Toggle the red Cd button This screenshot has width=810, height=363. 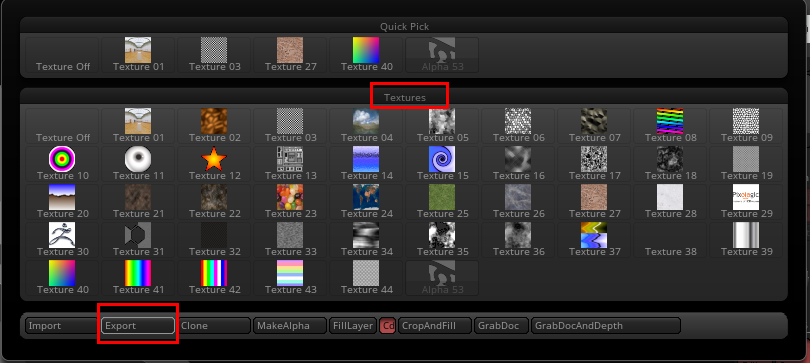click(x=387, y=326)
